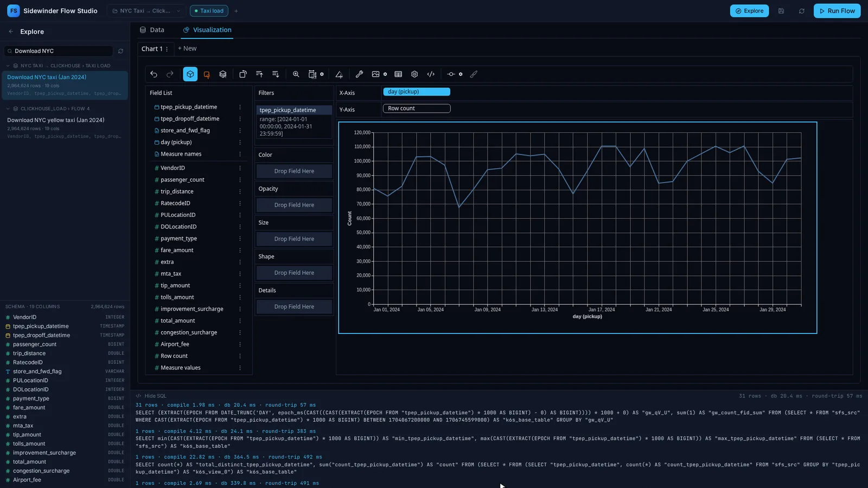The width and height of the screenshot is (868, 488).
Task: Select the orange mark type icon
Action: (207, 74)
